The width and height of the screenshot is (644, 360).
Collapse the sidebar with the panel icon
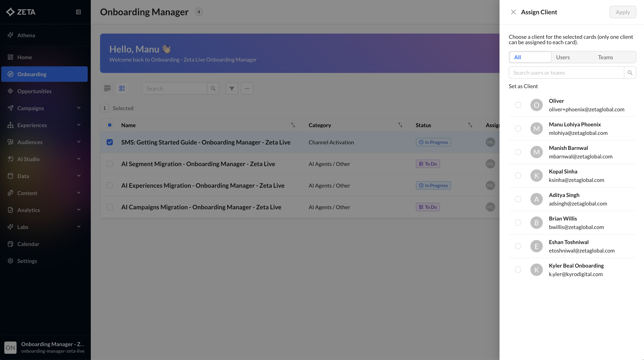[78, 12]
